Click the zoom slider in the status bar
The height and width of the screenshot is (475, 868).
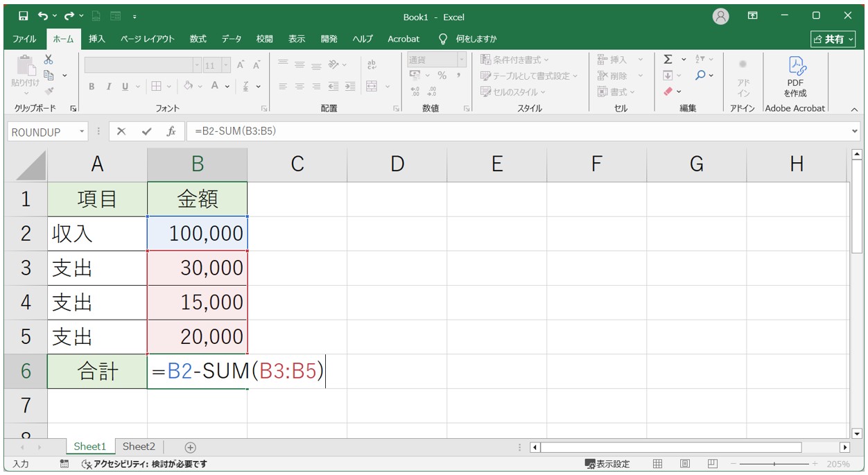[774, 464]
